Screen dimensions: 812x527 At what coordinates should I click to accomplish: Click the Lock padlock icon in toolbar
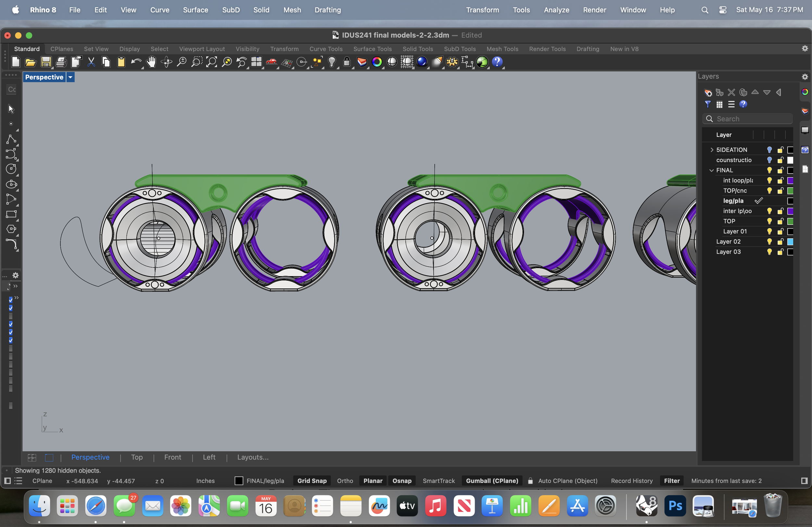point(347,62)
